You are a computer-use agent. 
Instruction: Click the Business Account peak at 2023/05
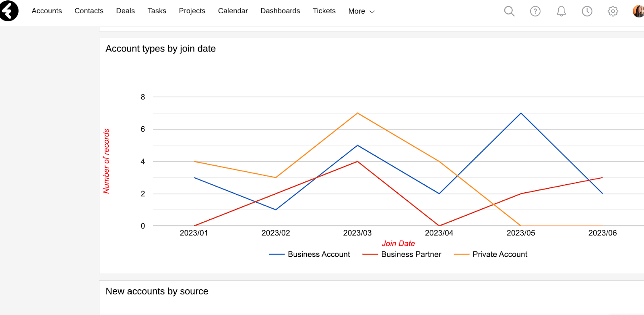[x=521, y=113]
